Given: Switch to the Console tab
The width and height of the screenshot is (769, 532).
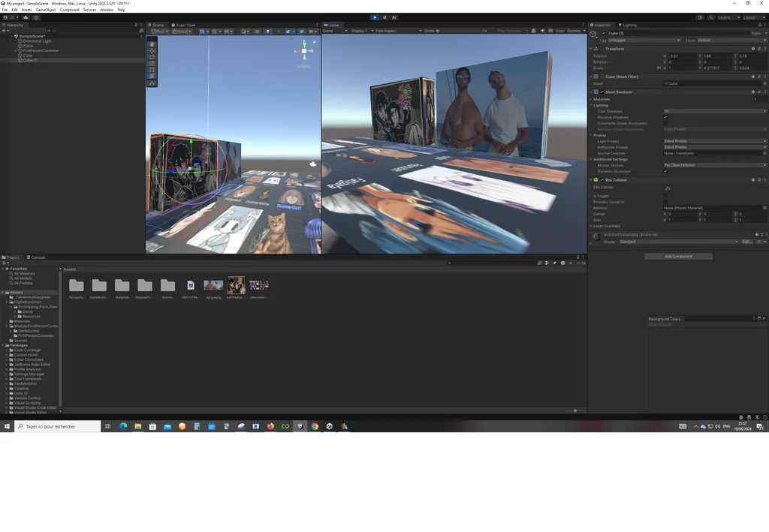Looking at the screenshot, I should pyautogui.click(x=36, y=257).
